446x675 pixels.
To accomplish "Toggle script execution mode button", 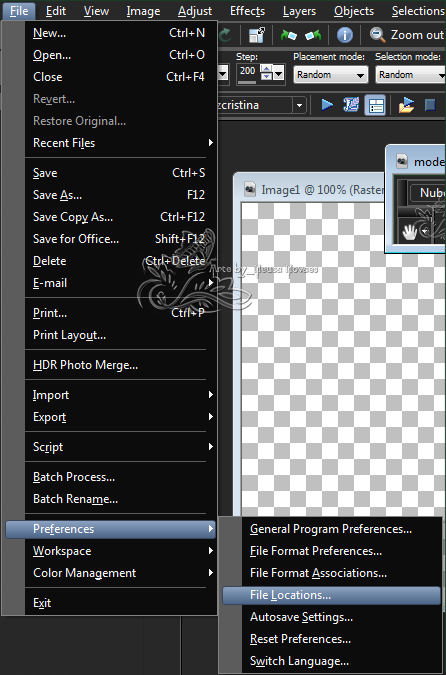I will click(x=376, y=105).
